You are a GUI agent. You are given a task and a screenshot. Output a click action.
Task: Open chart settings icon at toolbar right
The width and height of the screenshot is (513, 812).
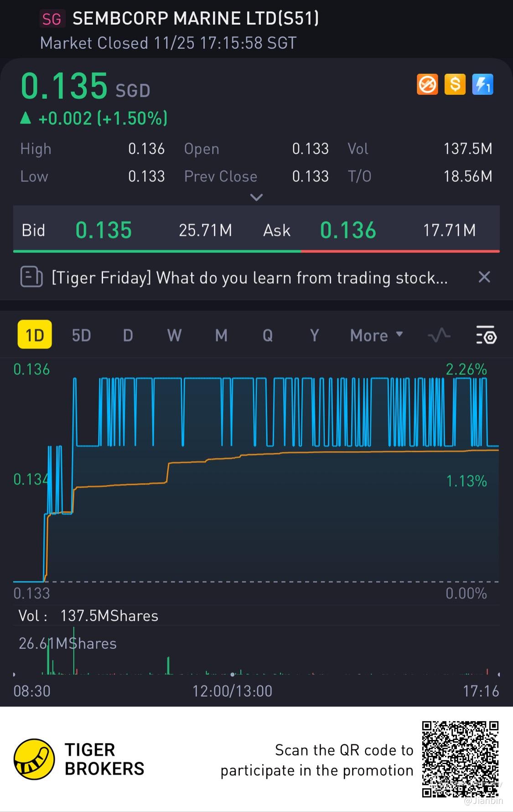tap(486, 335)
